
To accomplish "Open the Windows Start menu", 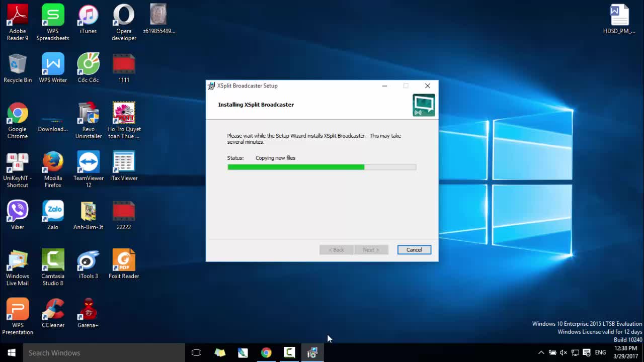I will coord(12,353).
